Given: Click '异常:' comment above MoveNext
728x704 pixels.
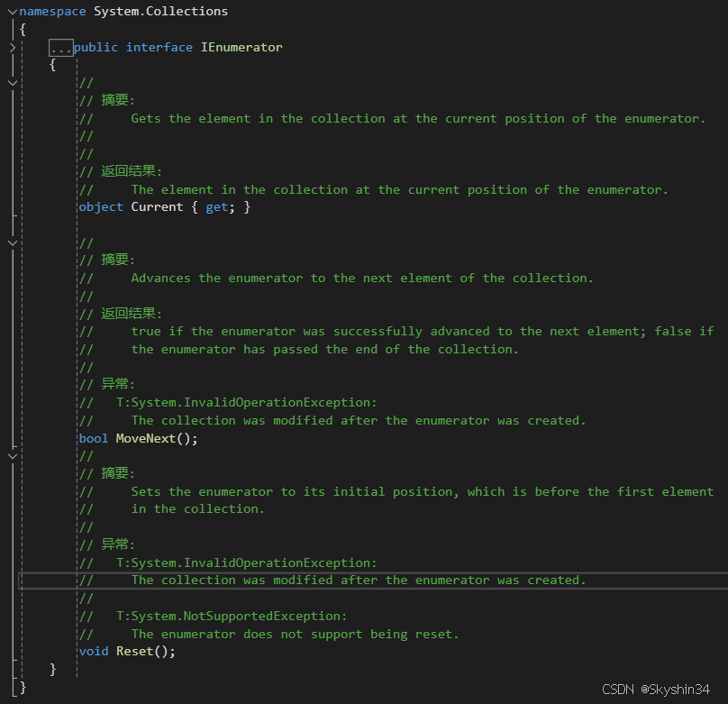Looking at the screenshot, I should (118, 385).
